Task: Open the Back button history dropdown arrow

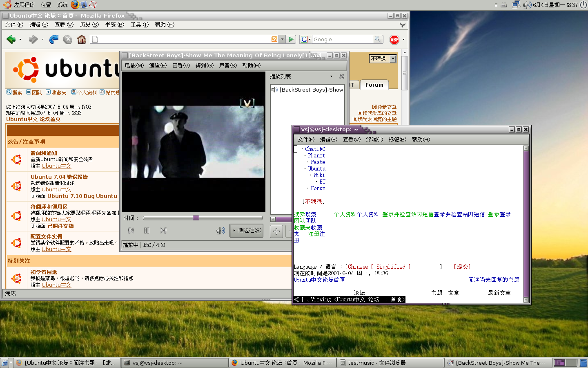Action: point(20,40)
